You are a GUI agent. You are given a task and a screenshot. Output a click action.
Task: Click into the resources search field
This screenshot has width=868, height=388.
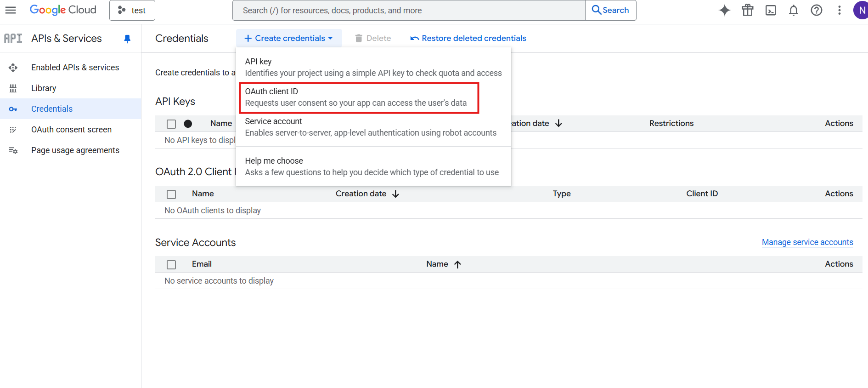pos(409,10)
